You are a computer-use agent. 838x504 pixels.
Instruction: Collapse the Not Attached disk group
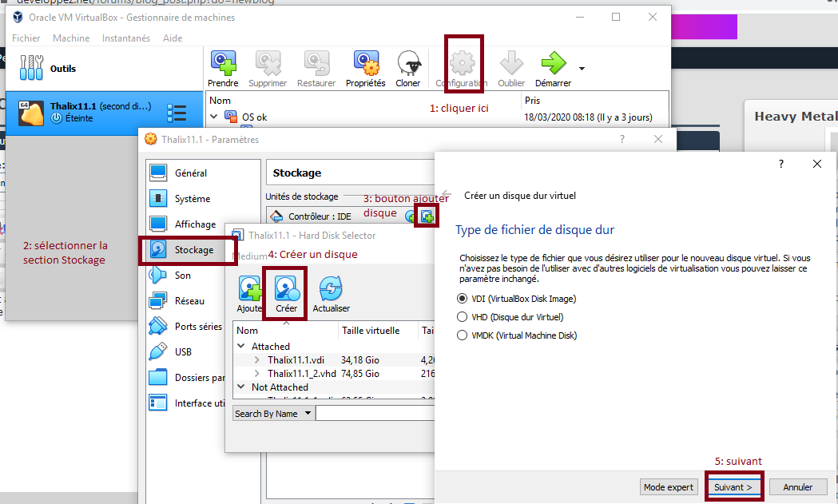point(241,387)
